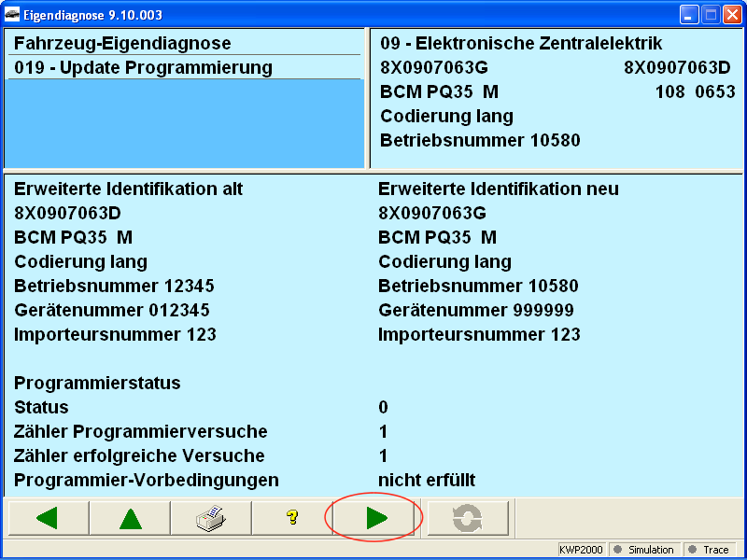Select 019 - Update Programmierung entry
Image resolution: width=747 pixels, height=560 pixels.
coord(143,68)
